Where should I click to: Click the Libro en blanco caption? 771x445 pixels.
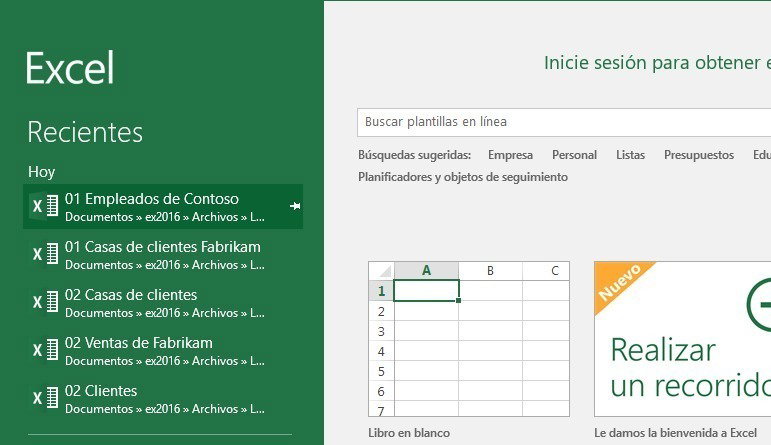click(x=409, y=433)
